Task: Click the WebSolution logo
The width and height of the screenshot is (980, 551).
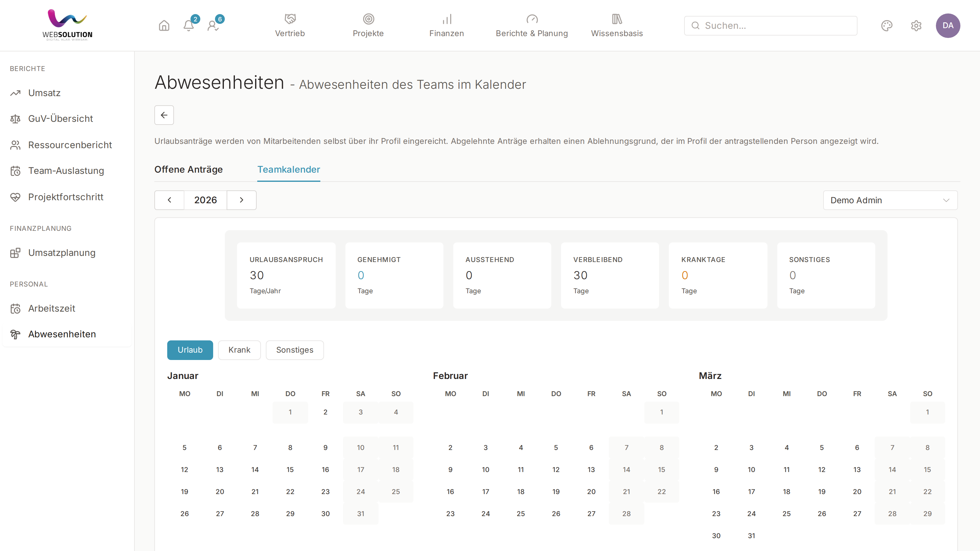Action: [x=67, y=25]
